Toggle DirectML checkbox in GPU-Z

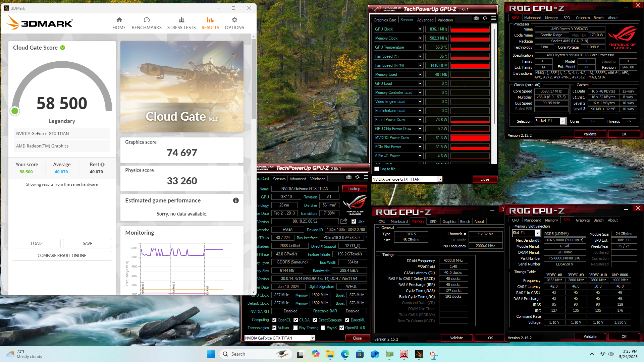coord(347,320)
